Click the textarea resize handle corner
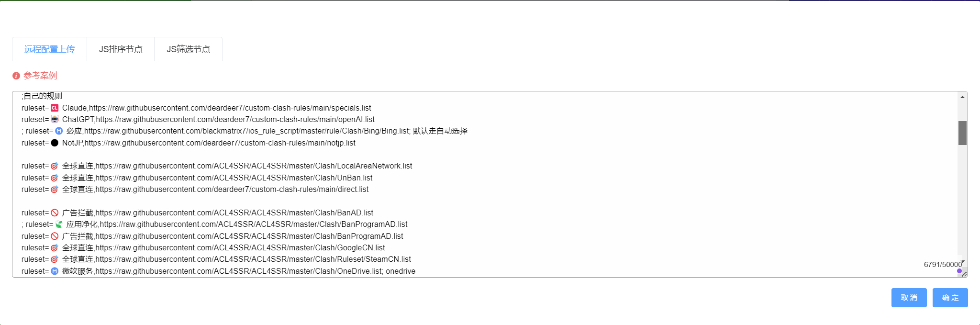The image size is (980, 325). 964,274
